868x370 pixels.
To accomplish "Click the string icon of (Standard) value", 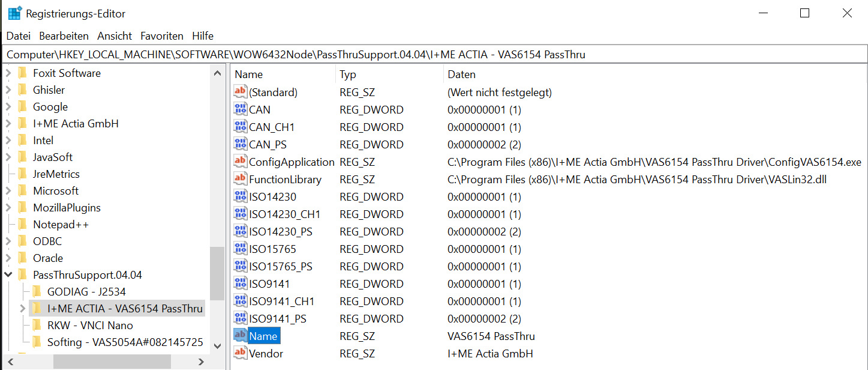I will (x=241, y=92).
